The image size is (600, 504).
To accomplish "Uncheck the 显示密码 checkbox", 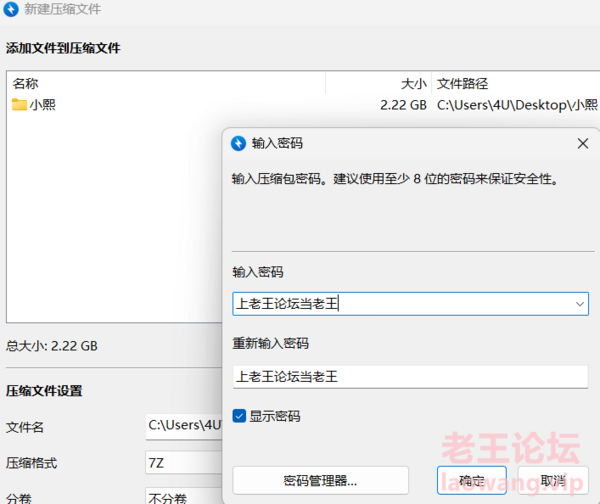I will tap(239, 416).
